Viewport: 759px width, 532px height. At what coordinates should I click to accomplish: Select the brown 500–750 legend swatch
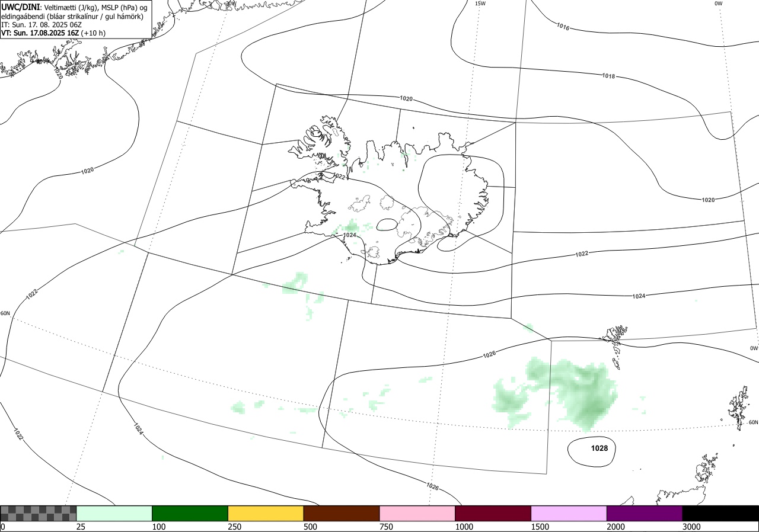[342, 513]
